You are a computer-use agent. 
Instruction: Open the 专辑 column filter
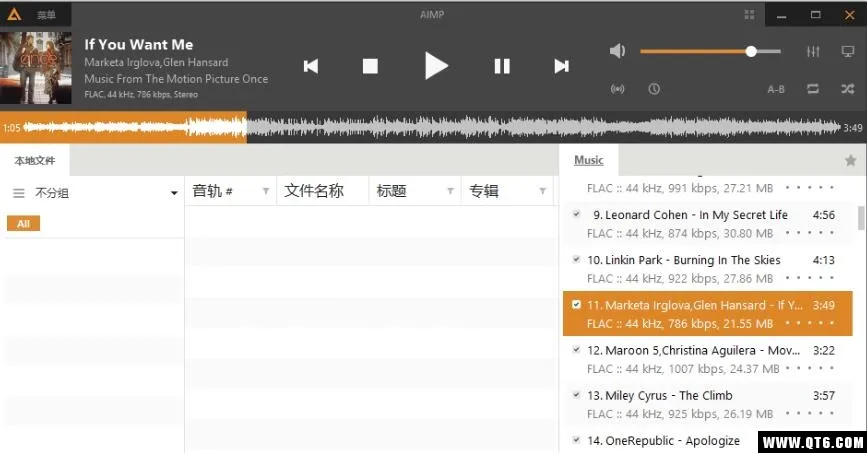pos(543,191)
